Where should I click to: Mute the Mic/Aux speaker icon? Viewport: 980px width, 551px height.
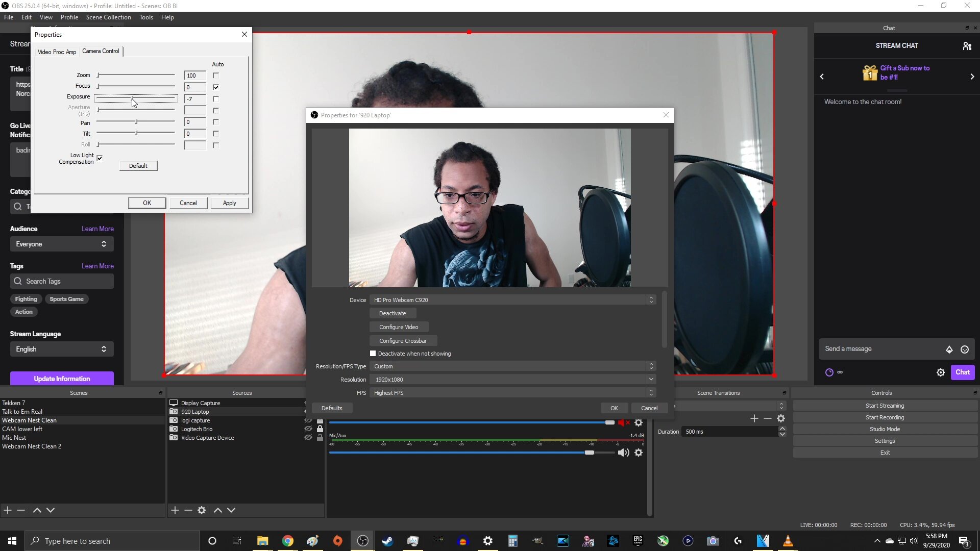pos(623,453)
